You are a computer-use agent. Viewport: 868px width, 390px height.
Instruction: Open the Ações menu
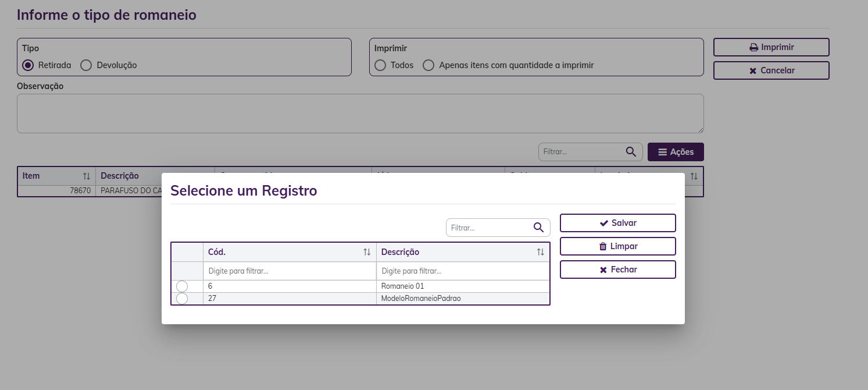point(676,152)
